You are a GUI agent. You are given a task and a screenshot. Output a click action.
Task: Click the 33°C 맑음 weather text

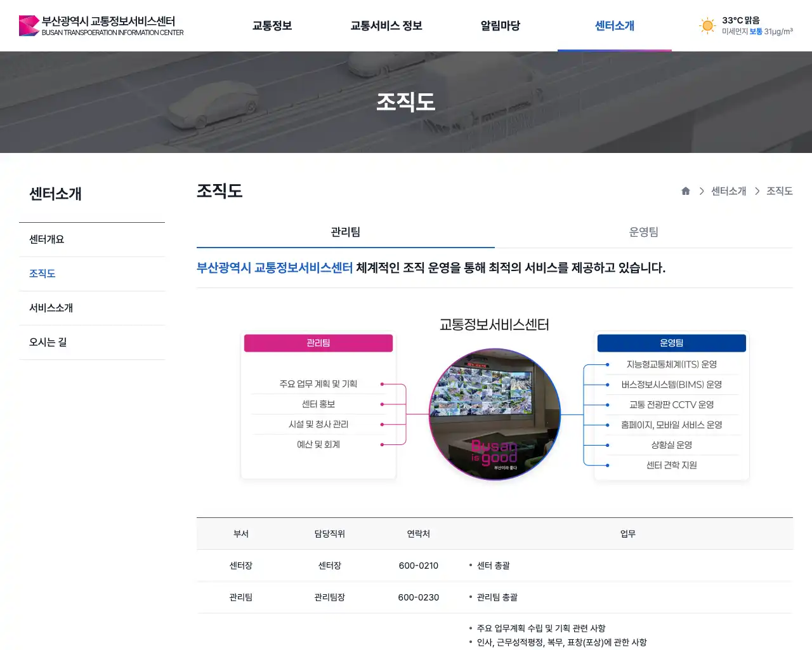coord(741,20)
